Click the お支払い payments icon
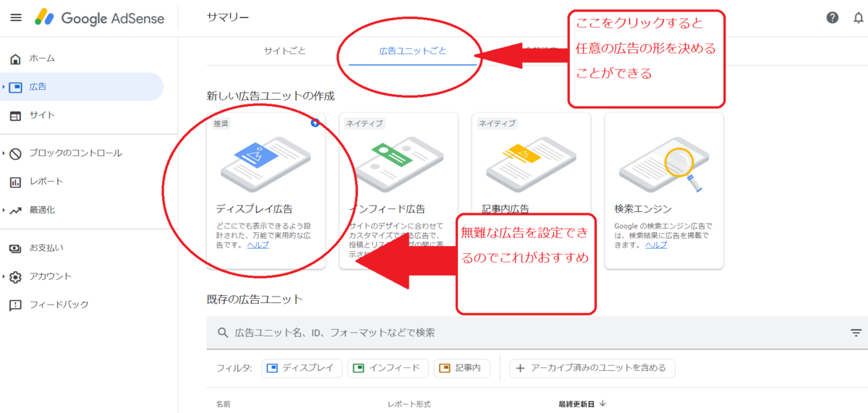Viewport: 868px width, 413px height. pyautogui.click(x=16, y=248)
